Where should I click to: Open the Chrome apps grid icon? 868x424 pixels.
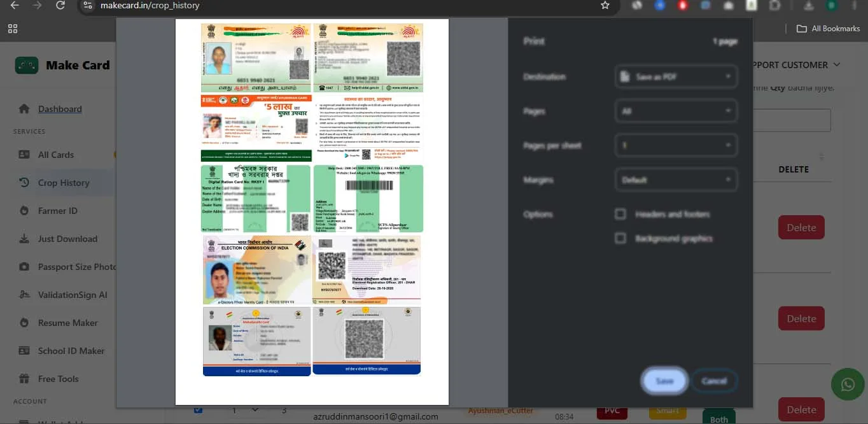click(13, 29)
